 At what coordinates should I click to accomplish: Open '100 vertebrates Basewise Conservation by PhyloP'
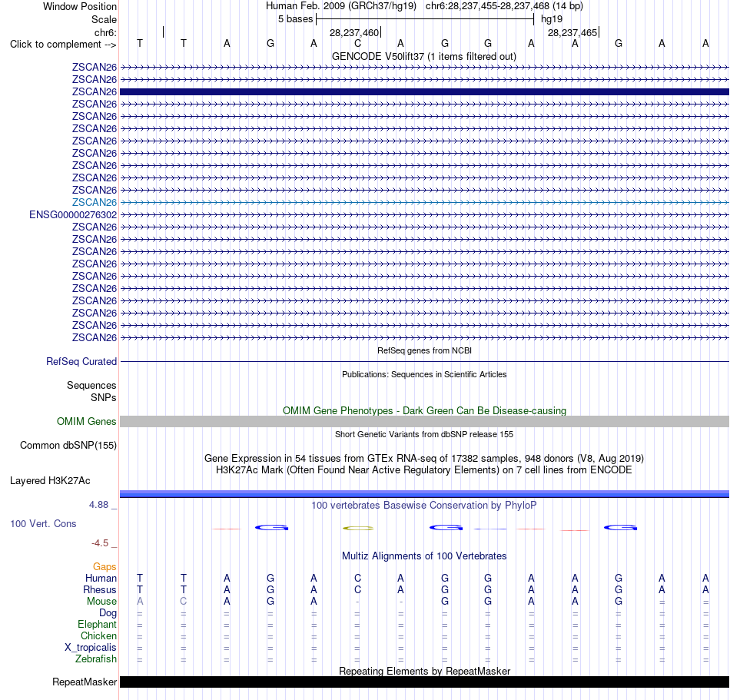point(424,506)
